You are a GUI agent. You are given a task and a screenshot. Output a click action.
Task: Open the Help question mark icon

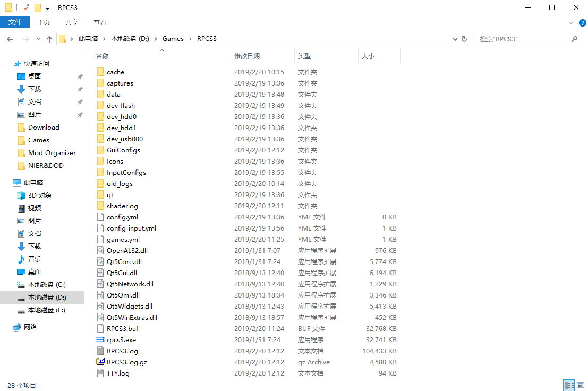click(x=582, y=23)
